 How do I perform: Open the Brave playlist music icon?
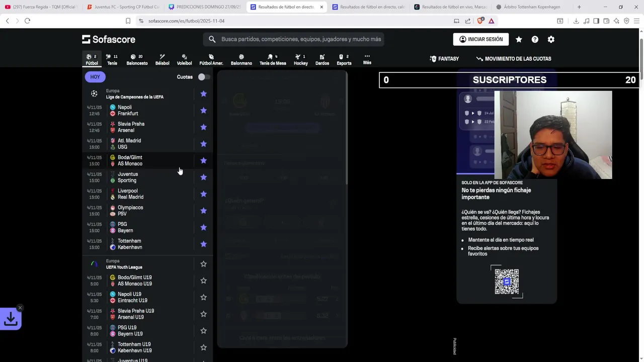pos(586,21)
